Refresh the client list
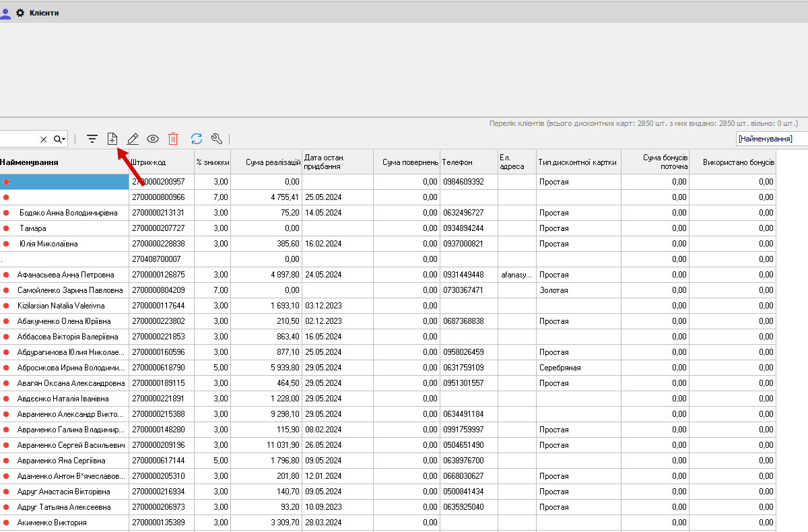The height and width of the screenshot is (532, 808). point(197,139)
